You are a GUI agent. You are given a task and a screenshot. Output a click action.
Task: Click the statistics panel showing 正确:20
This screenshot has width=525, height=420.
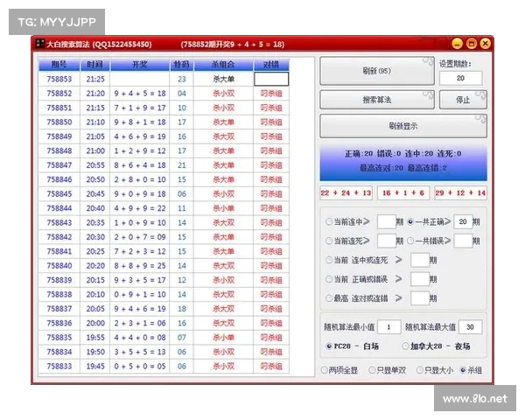click(x=403, y=162)
